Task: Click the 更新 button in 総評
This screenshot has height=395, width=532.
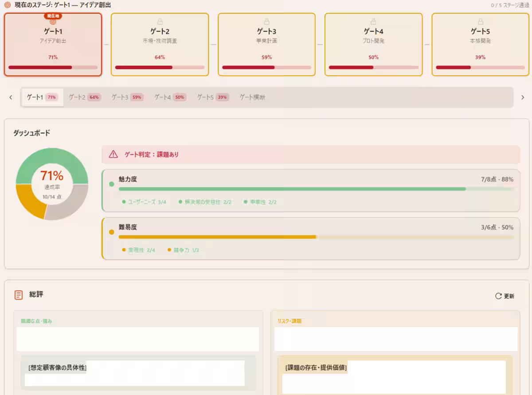Action: tap(505, 296)
